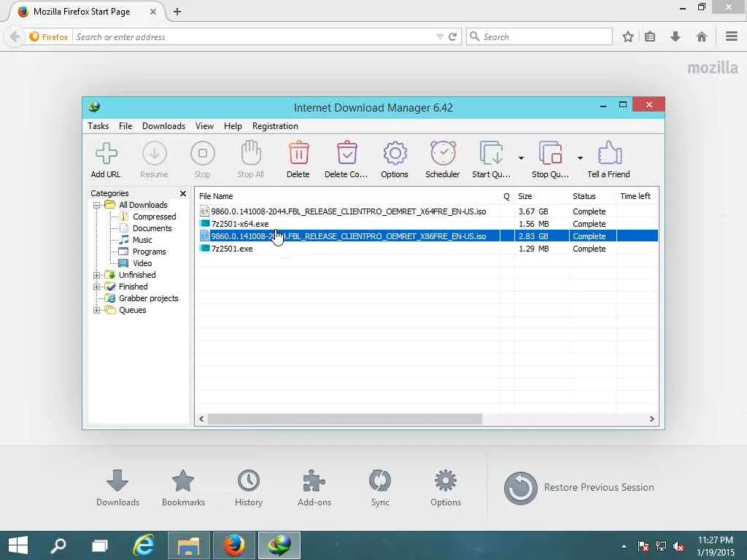Open the View menu
The image size is (747, 560).
tap(204, 126)
